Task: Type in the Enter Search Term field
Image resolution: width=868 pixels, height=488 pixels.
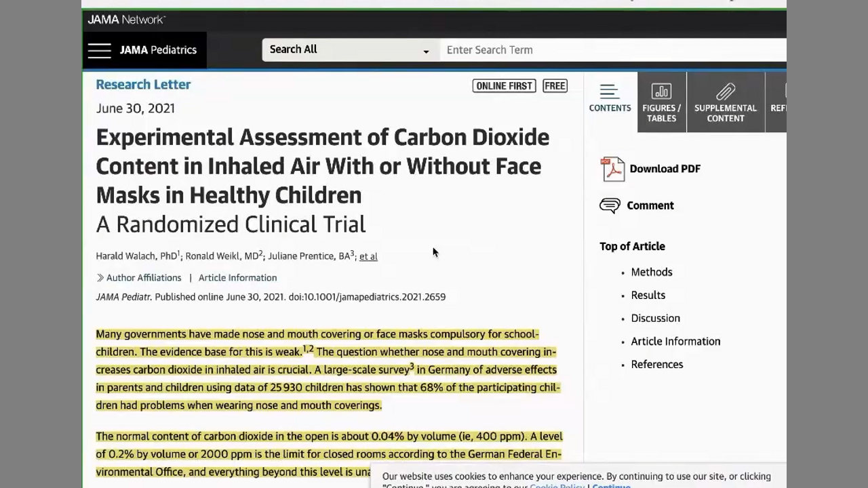Action: [x=610, y=49]
